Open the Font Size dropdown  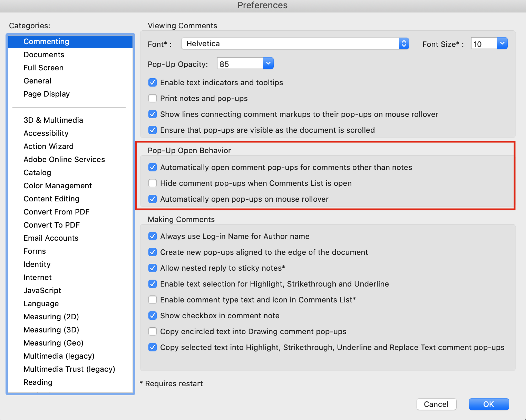pos(503,43)
